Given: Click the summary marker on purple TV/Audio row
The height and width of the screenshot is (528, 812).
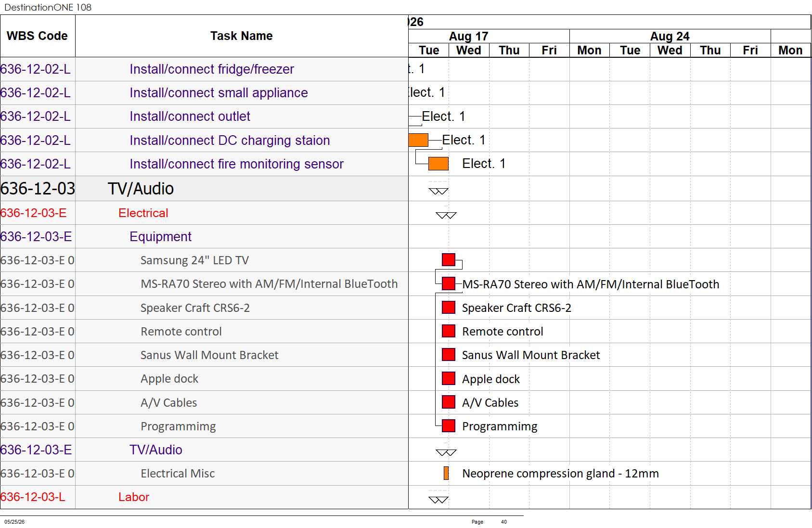Looking at the screenshot, I should pyautogui.click(x=446, y=452).
